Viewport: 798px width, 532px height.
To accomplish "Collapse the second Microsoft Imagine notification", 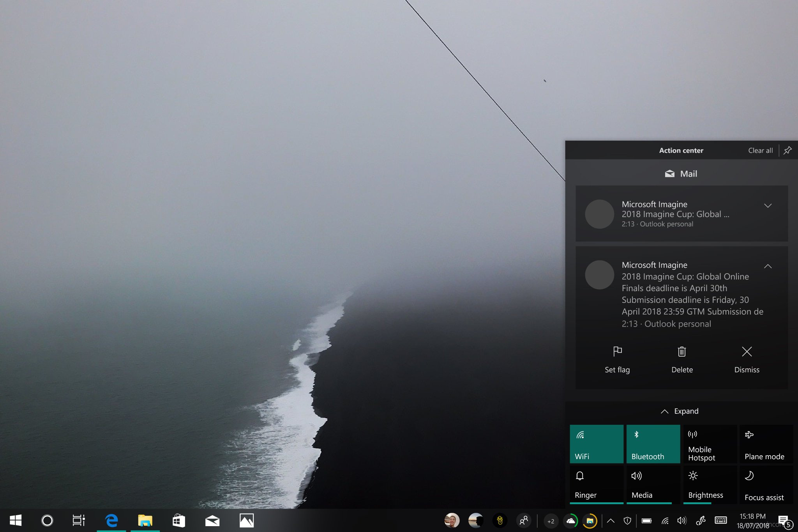I will click(x=768, y=266).
